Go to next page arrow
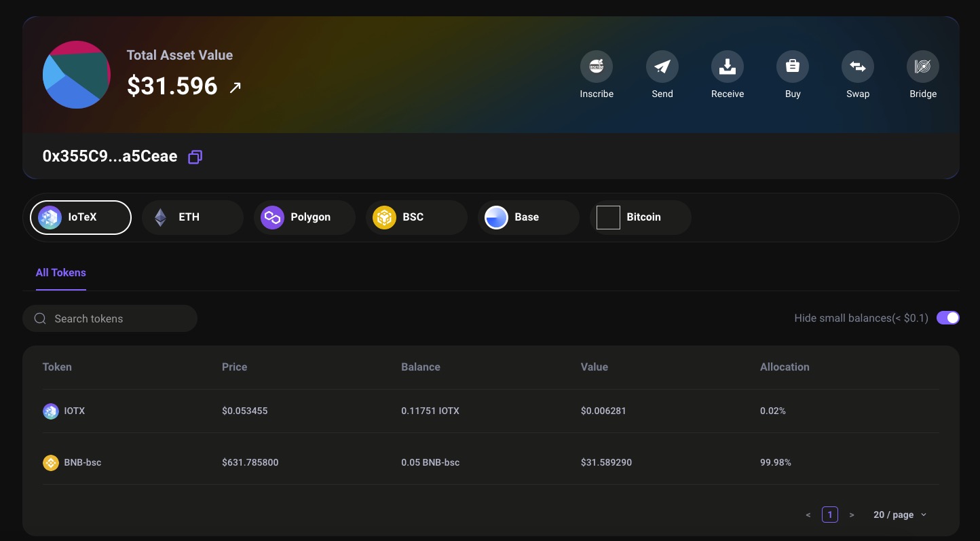This screenshot has width=980, height=541. (852, 515)
